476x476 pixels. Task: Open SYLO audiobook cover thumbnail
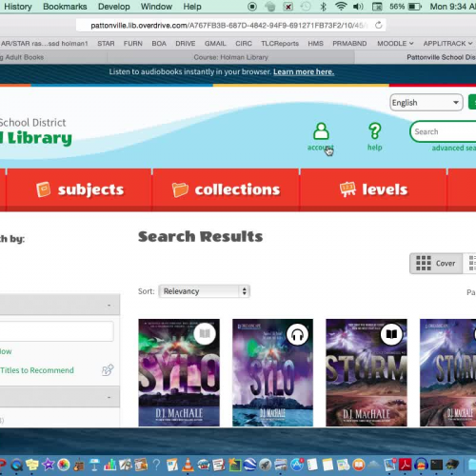click(x=272, y=372)
